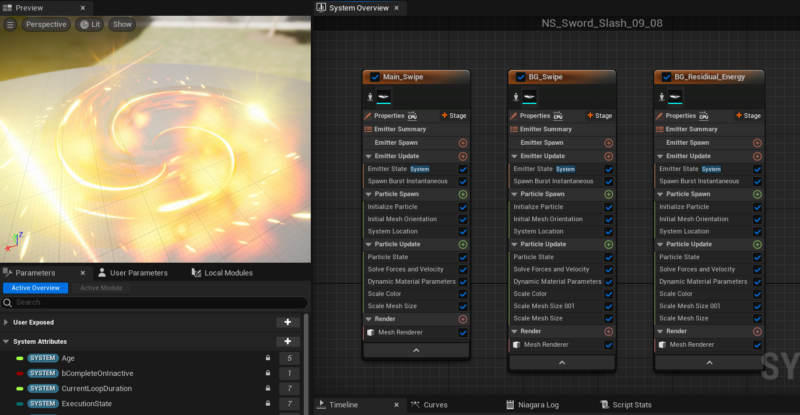Add a module to BG_Swipe Emitter Update

pos(608,156)
